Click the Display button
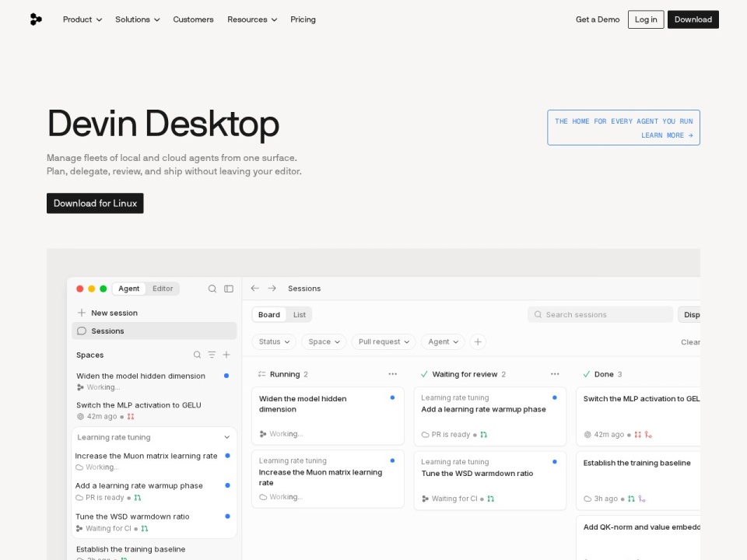Viewport: 747px width, 560px height. coord(689,315)
